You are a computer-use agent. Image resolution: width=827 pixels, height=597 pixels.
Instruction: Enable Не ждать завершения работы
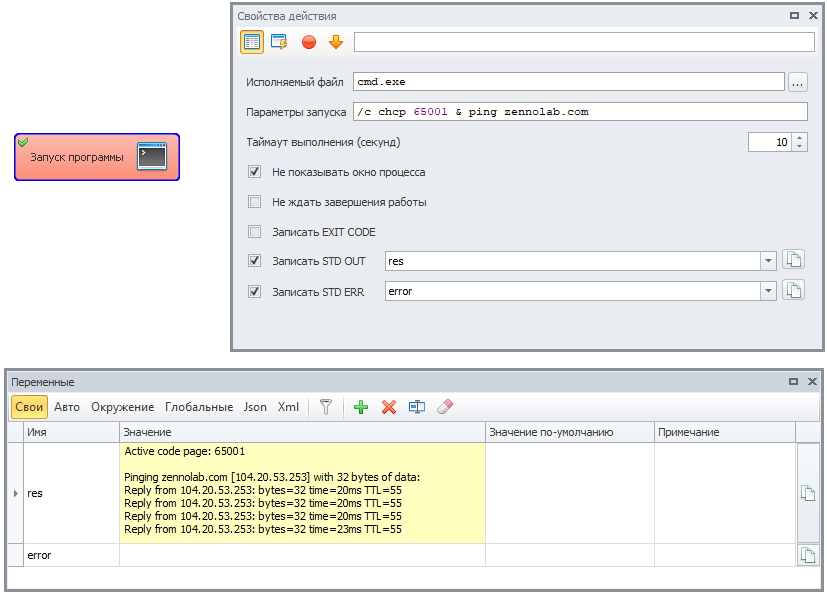click(254, 201)
